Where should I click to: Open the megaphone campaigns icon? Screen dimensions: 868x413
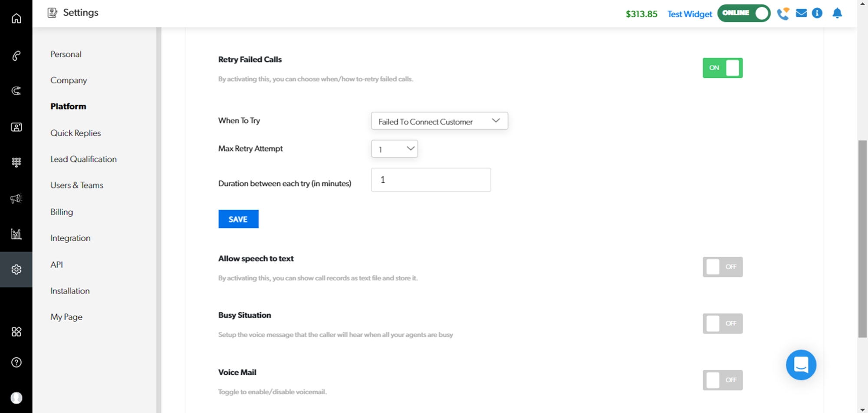tap(16, 198)
